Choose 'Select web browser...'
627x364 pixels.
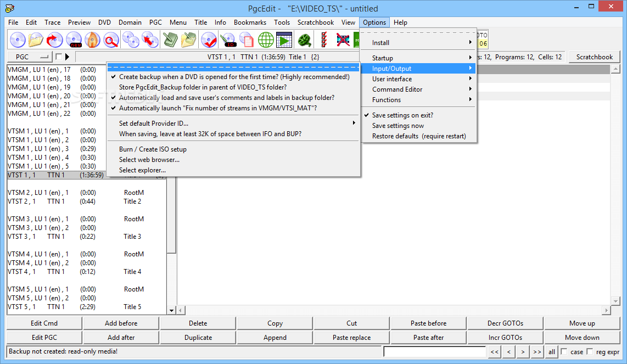(x=234, y=160)
